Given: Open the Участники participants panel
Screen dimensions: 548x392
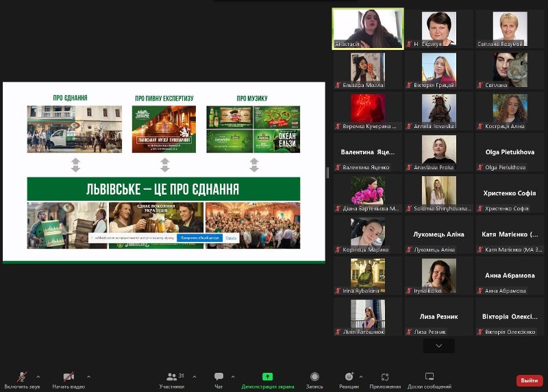Looking at the screenshot, I should pyautogui.click(x=172, y=380).
